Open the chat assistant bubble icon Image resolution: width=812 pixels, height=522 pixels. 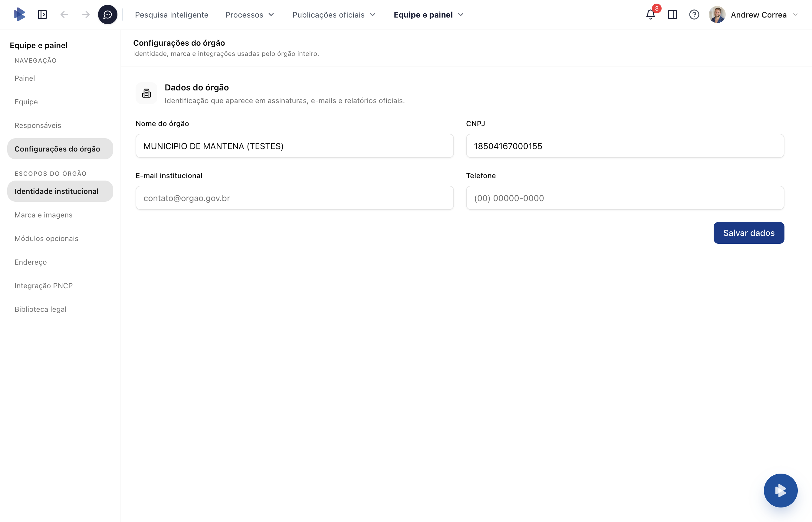tap(107, 15)
